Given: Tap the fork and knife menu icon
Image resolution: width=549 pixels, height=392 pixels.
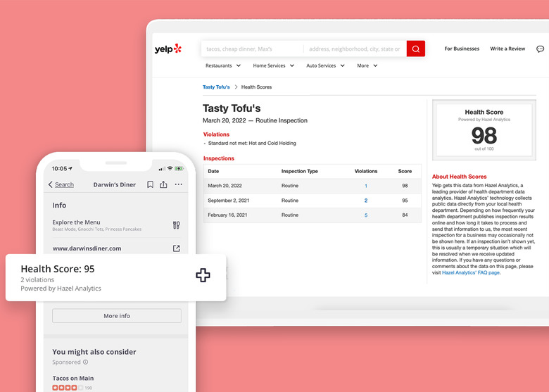Looking at the screenshot, I should click(x=177, y=225).
